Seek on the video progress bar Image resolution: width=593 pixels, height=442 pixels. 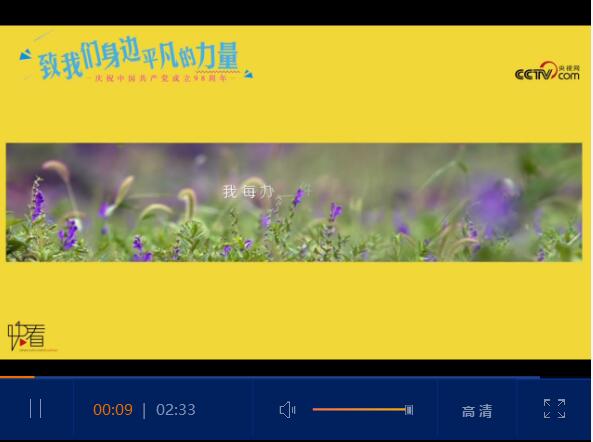[x=296, y=377]
